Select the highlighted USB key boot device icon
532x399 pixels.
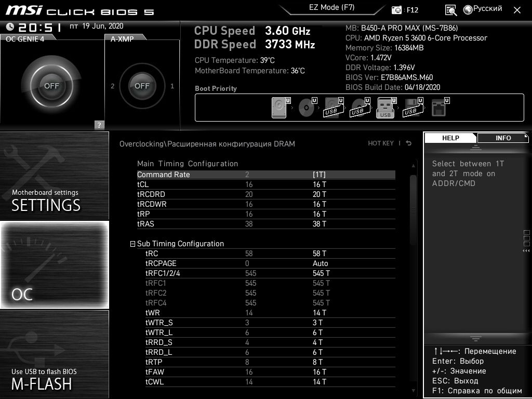tap(386, 108)
